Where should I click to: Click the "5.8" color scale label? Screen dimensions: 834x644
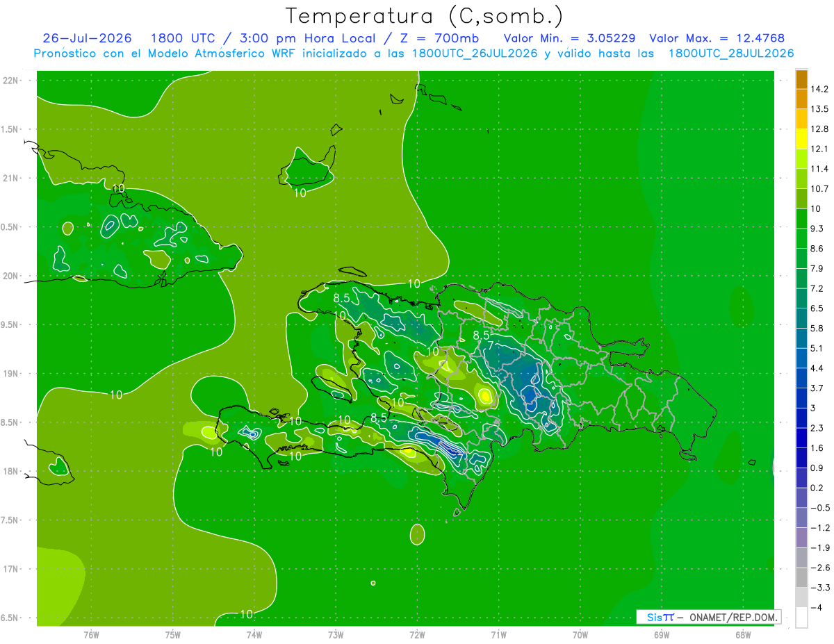818,329
